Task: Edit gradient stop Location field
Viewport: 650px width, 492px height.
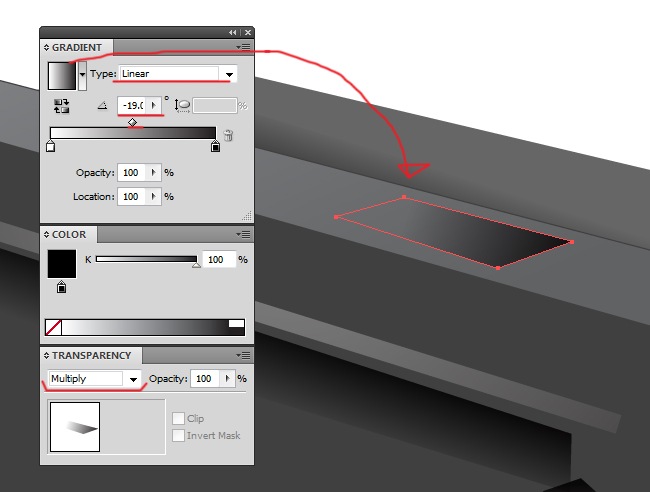Action: click(x=131, y=196)
